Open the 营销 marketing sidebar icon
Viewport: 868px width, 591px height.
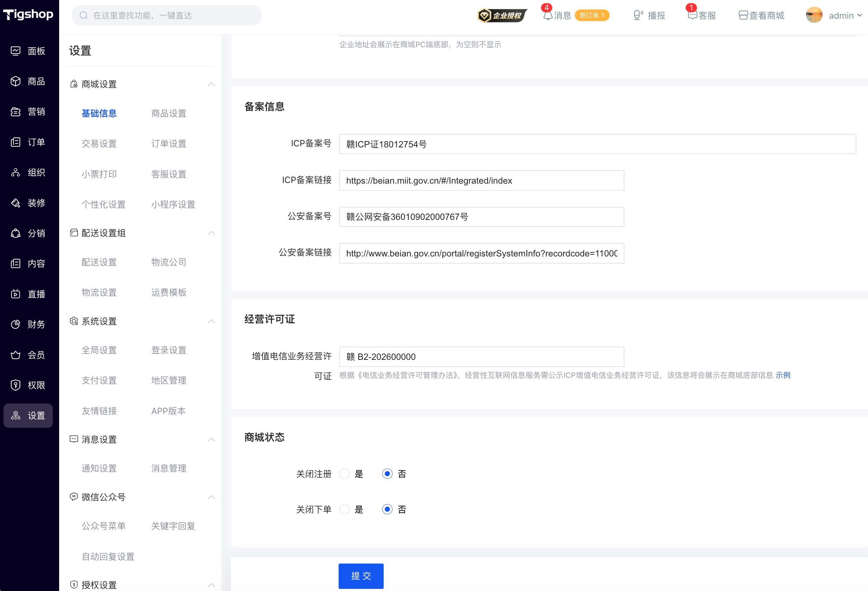15,112
